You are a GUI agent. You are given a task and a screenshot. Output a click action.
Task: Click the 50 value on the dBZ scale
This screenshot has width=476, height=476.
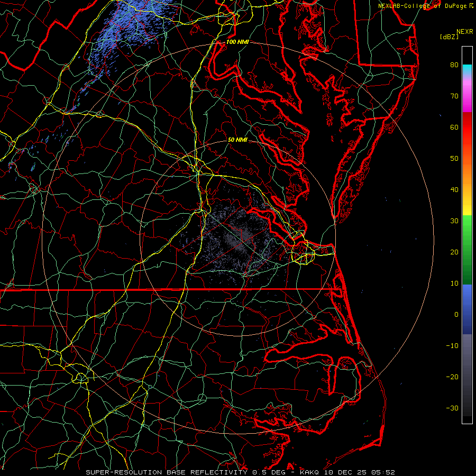(454, 159)
